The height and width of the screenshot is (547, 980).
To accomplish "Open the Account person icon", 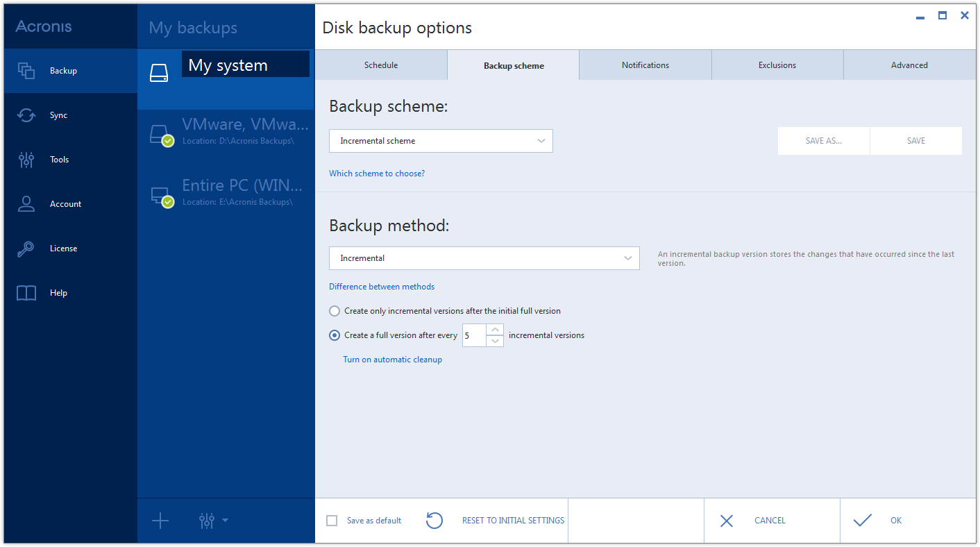I will (x=26, y=204).
